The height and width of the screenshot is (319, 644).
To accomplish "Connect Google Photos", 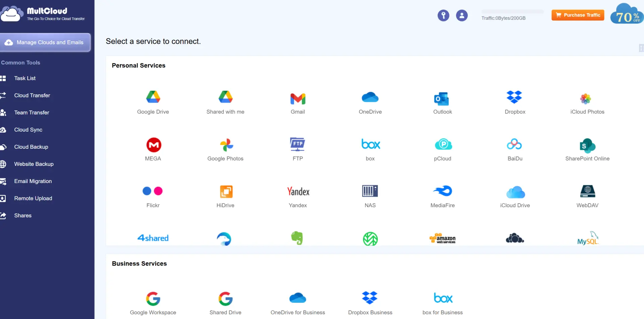I will pyautogui.click(x=225, y=149).
